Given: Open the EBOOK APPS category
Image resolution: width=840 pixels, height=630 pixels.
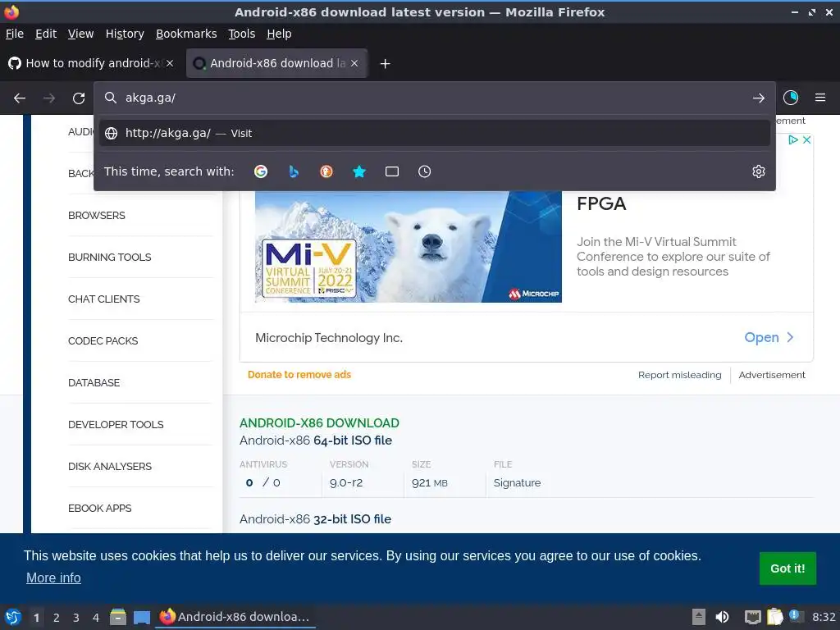Looking at the screenshot, I should pyautogui.click(x=99, y=508).
